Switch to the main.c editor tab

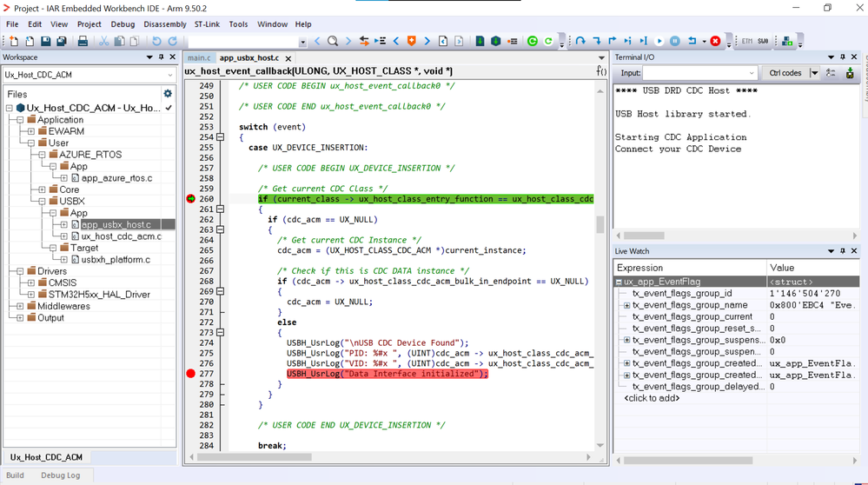tap(199, 57)
